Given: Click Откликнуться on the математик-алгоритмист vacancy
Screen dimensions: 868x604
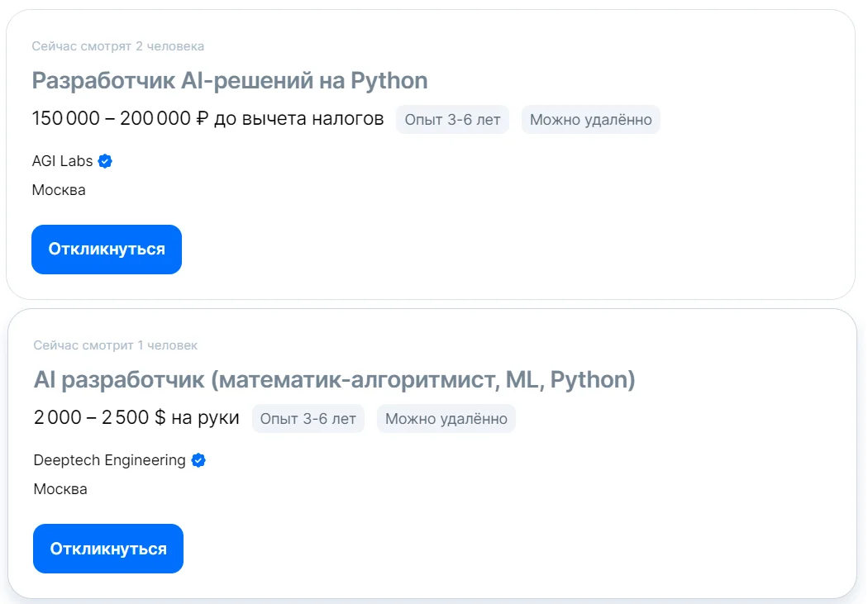Looking at the screenshot, I should coord(107,548).
